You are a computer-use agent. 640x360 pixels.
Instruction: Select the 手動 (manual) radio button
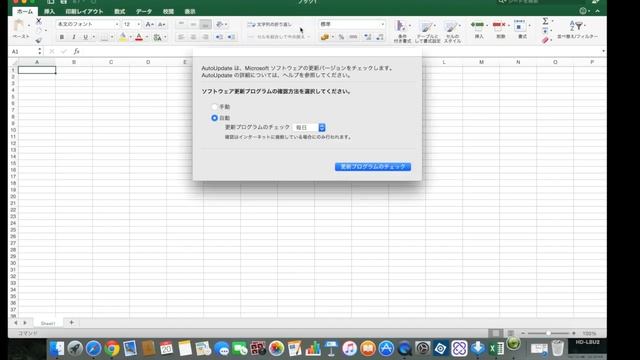point(214,107)
